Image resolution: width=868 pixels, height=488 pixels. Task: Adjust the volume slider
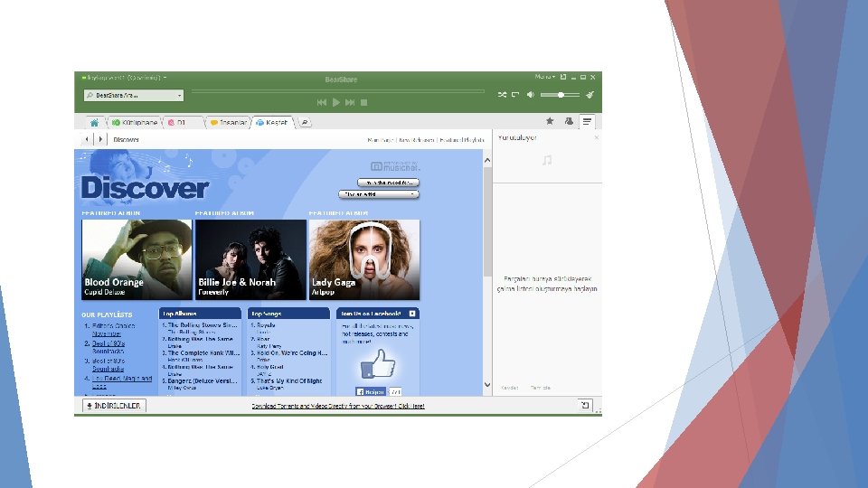[560, 95]
